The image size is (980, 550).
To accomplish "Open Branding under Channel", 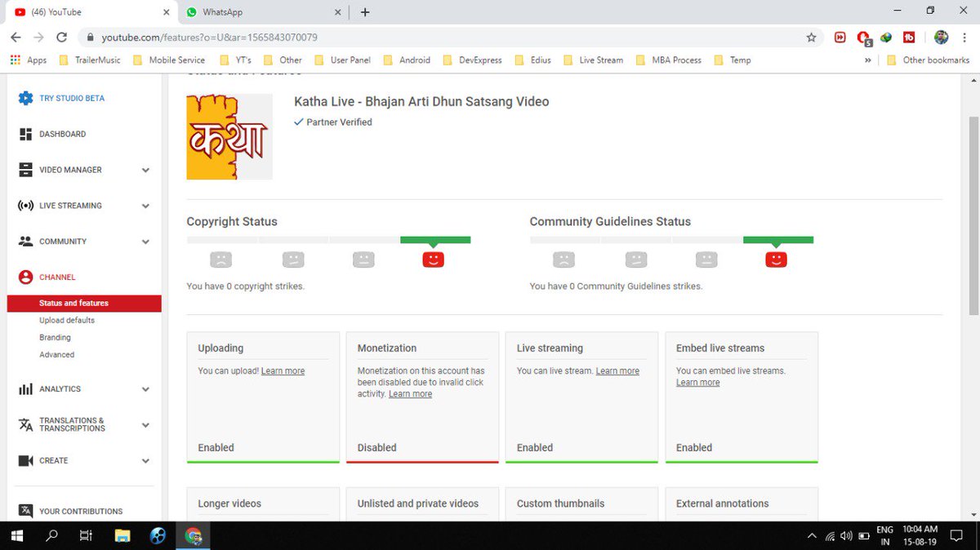I will point(55,338).
